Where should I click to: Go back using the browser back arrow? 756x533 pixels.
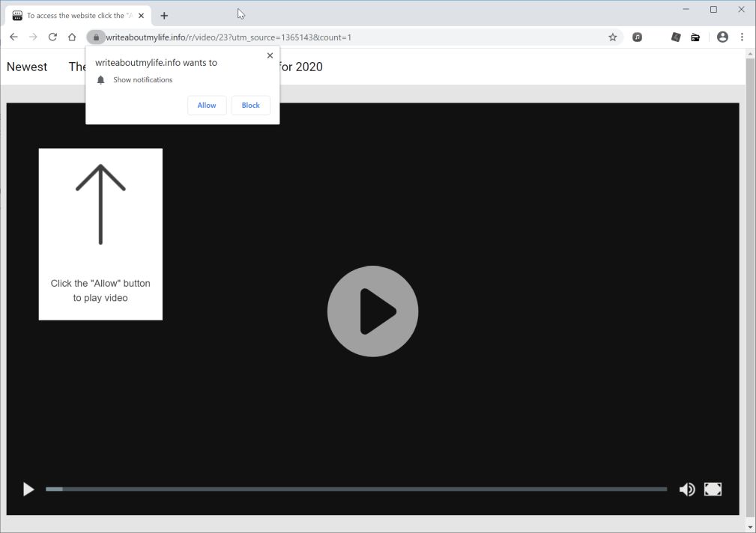coord(13,37)
